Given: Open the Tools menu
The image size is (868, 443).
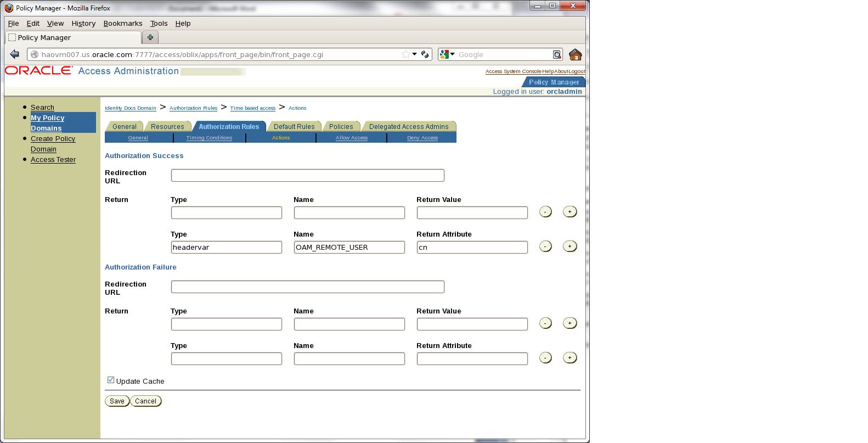Looking at the screenshot, I should (159, 24).
